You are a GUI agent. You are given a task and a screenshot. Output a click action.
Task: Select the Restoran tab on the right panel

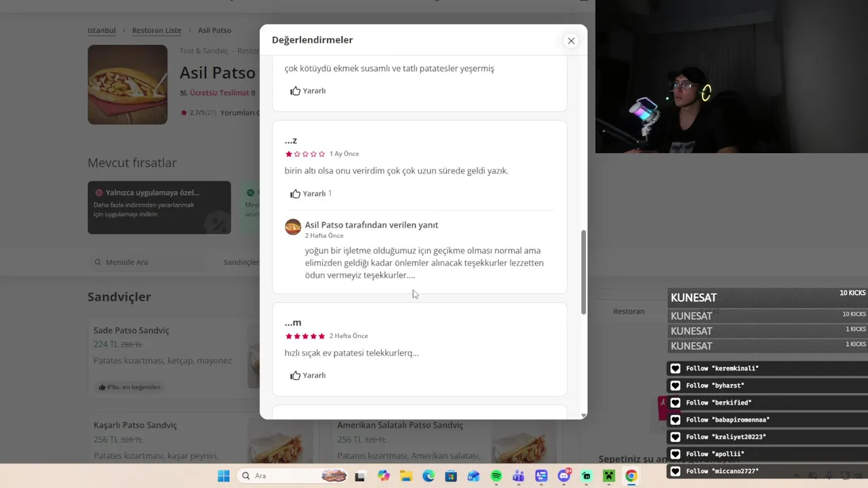(629, 311)
